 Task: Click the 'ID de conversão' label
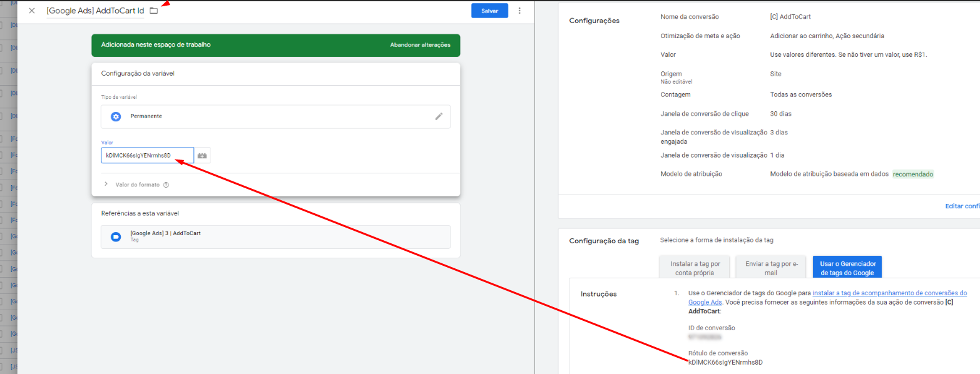[712, 328]
